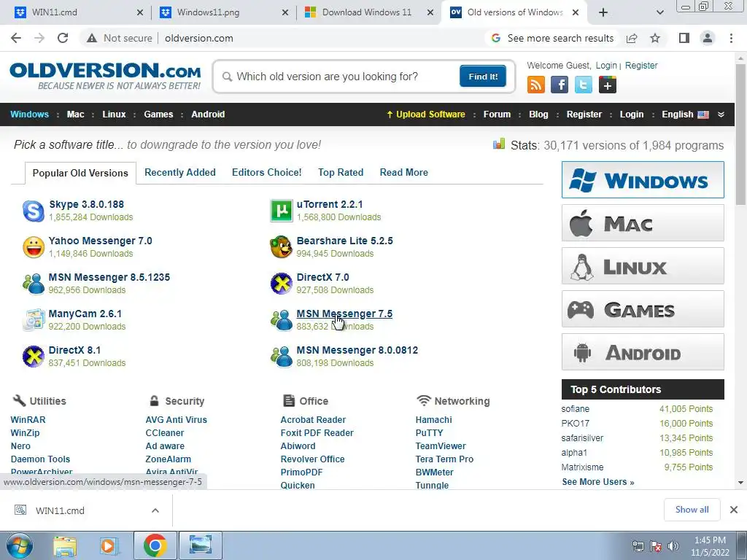Switch to Download Windows 11 tab
Image resolution: width=747 pixels, height=560 pixels.
click(x=368, y=12)
